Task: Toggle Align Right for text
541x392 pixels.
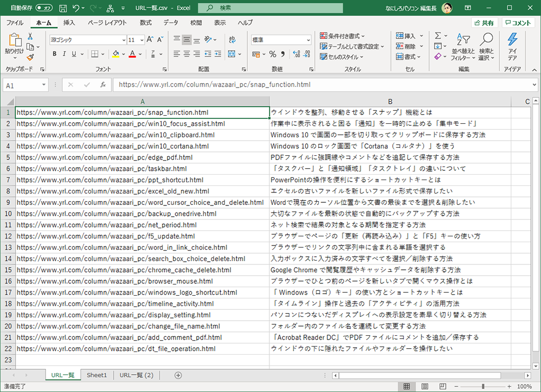Action: (197, 54)
